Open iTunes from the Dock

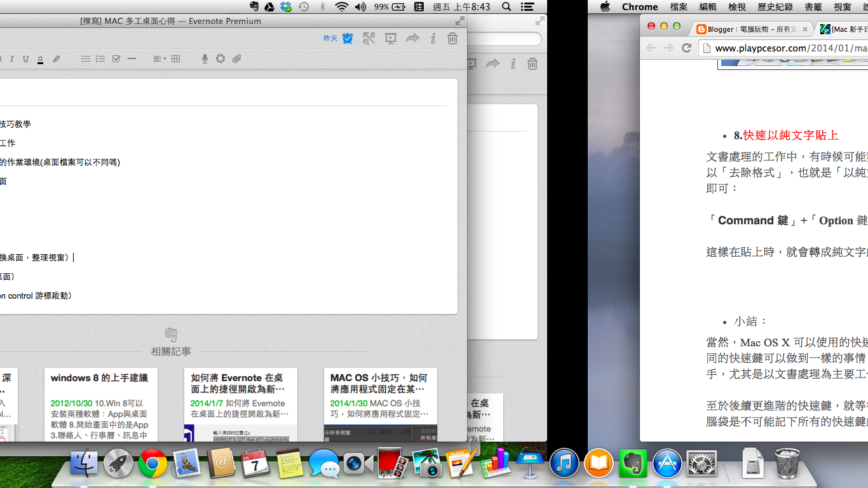tap(564, 463)
